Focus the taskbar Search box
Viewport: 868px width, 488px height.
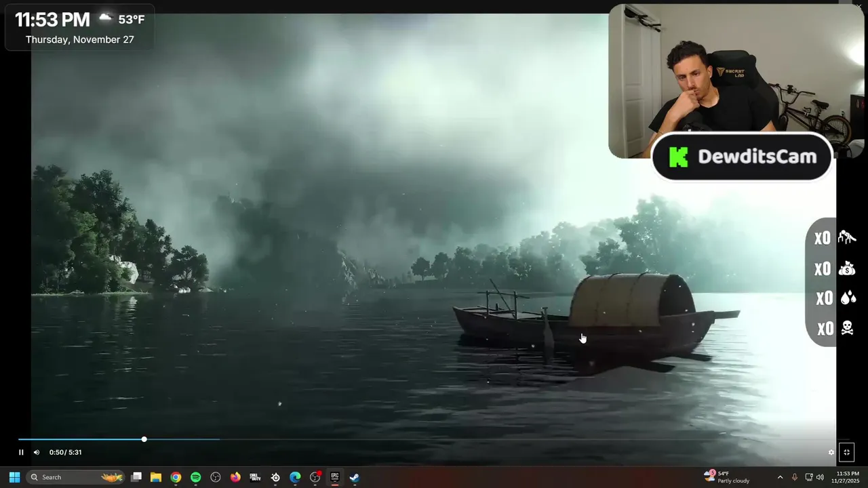click(75, 477)
